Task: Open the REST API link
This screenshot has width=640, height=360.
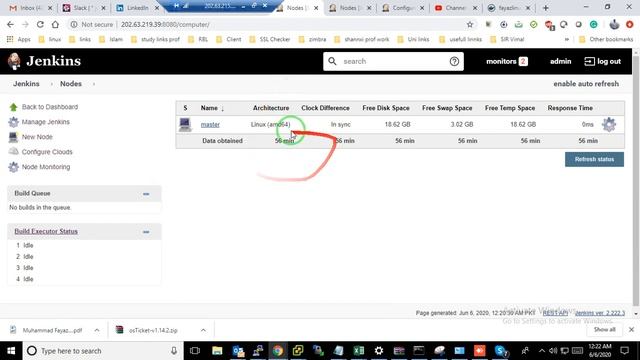Action: (555, 313)
